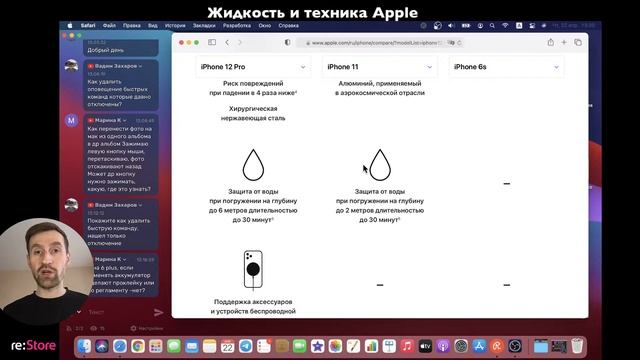Open Podcasts from the Dock
Viewport: 640px width, 360px height.
coord(443,346)
